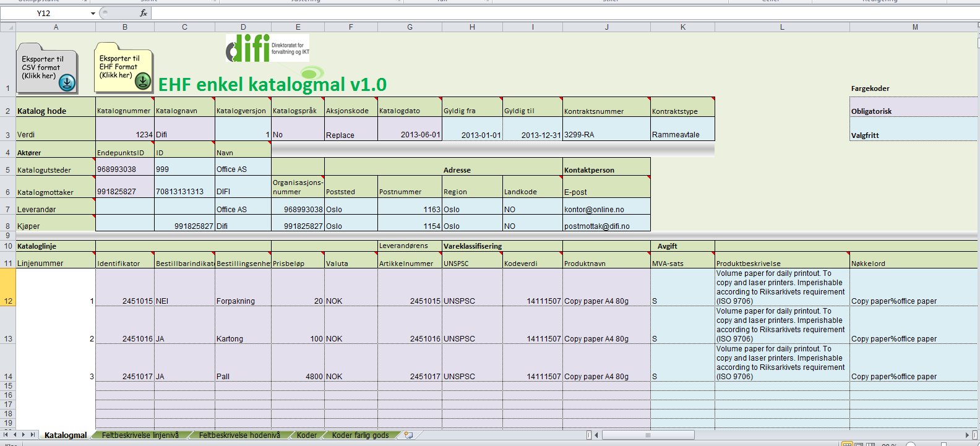Image resolution: width=980 pixels, height=446 pixels.
Task: Select column L header
Action: 782,27
